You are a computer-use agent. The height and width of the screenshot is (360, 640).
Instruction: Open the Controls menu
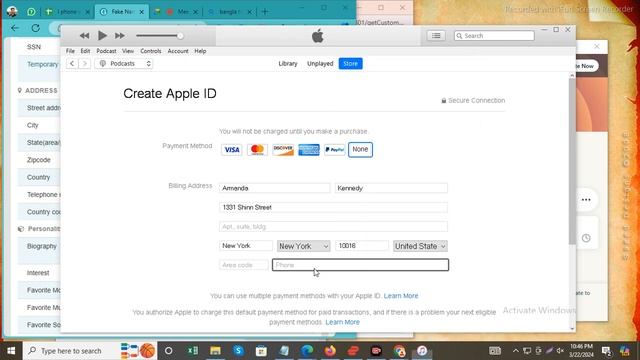click(151, 51)
